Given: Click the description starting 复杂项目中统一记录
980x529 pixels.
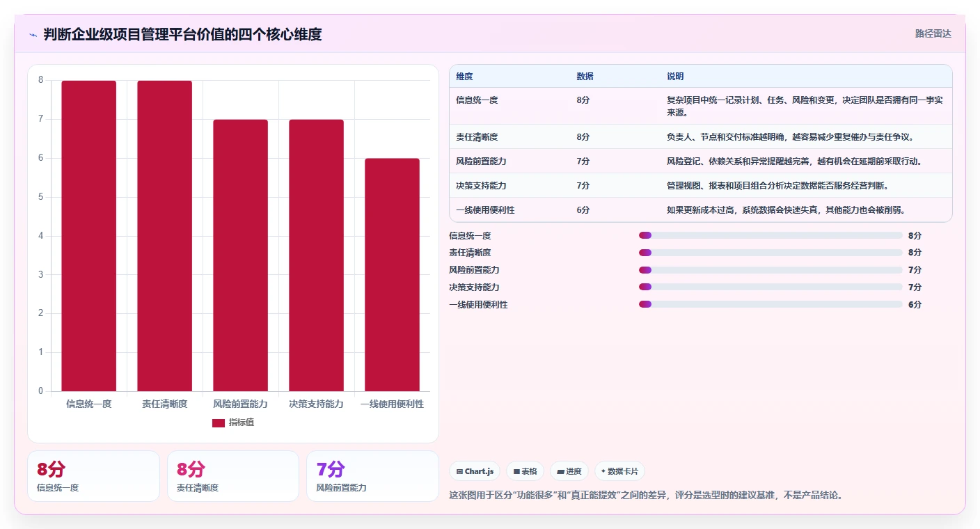Looking at the screenshot, I should 805,106.
